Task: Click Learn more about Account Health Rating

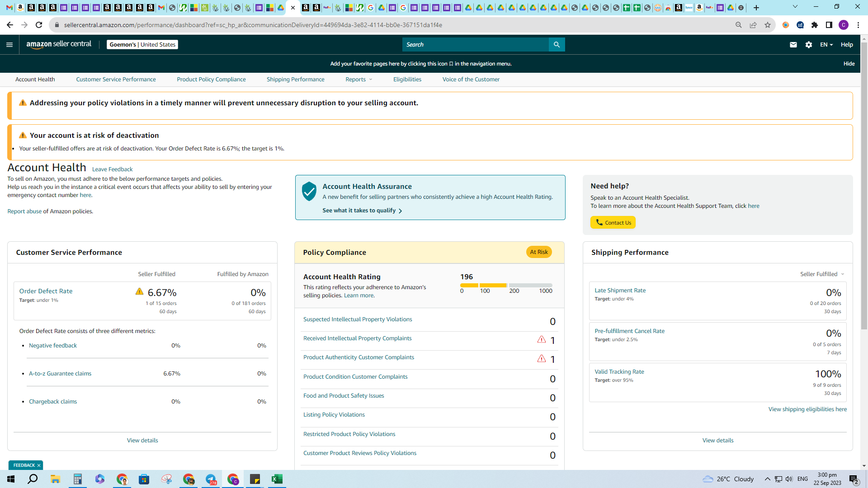Action: (x=359, y=296)
